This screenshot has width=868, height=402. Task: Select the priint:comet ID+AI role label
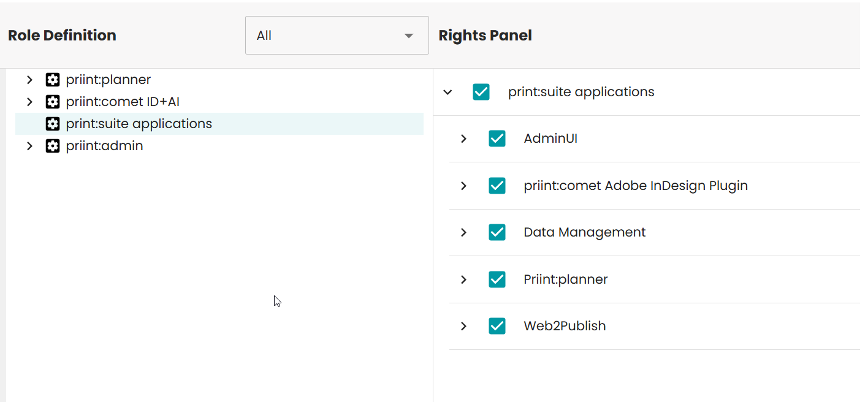click(x=123, y=102)
